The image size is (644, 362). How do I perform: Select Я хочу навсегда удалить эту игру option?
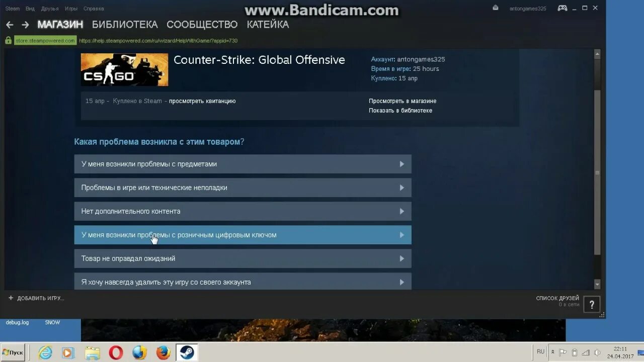(243, 281)
